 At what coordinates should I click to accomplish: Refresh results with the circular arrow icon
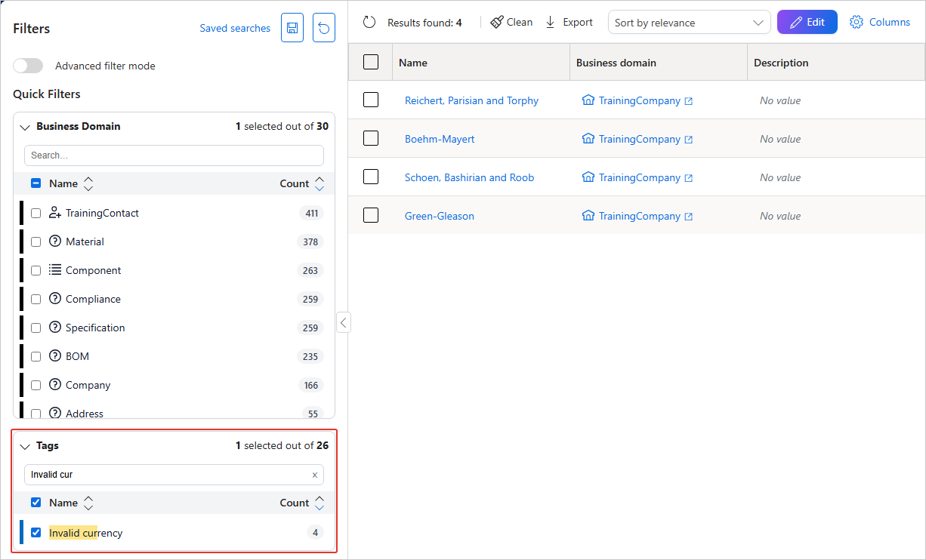[x=369, y=22]
